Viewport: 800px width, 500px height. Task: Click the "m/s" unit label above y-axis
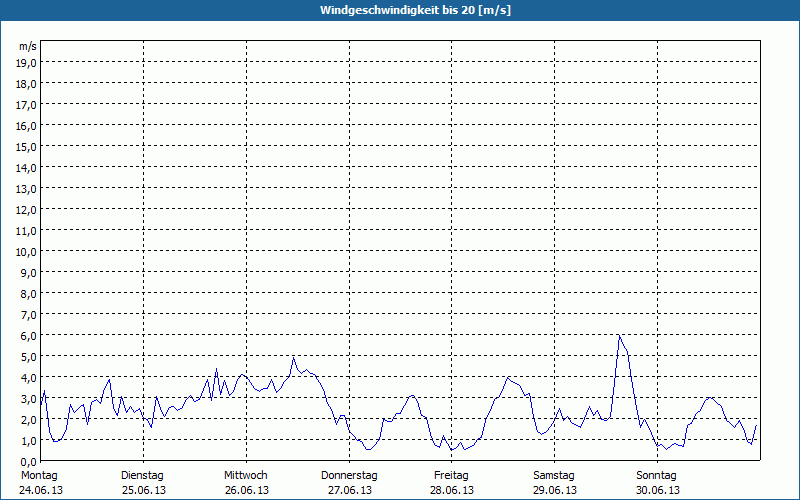(28, 46)
